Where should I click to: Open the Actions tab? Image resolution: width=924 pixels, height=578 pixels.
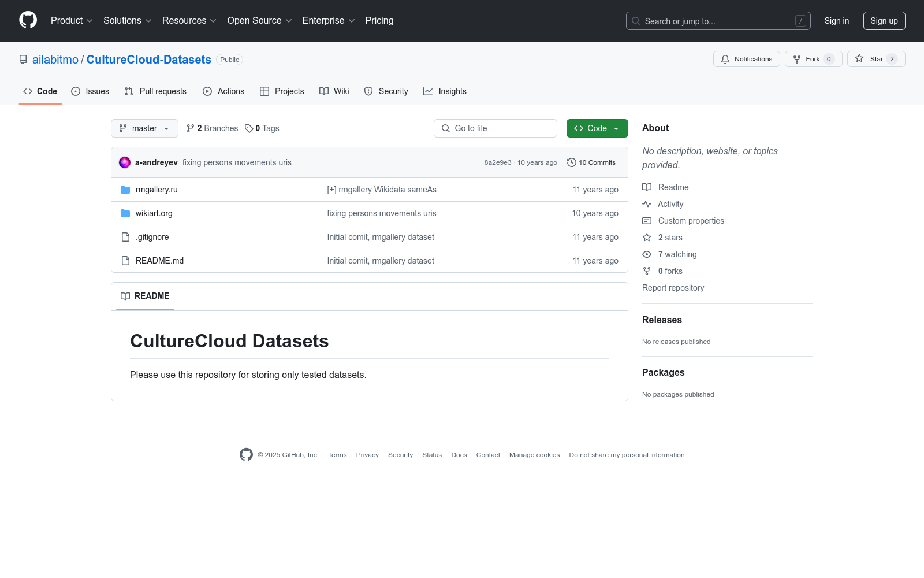coord(223,91)
